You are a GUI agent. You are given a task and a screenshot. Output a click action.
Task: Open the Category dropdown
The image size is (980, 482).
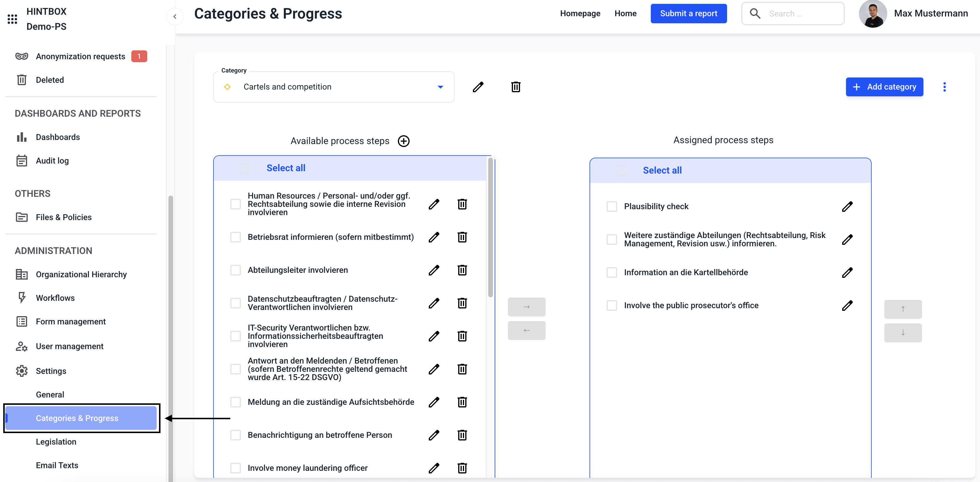(x=334, y=87)
